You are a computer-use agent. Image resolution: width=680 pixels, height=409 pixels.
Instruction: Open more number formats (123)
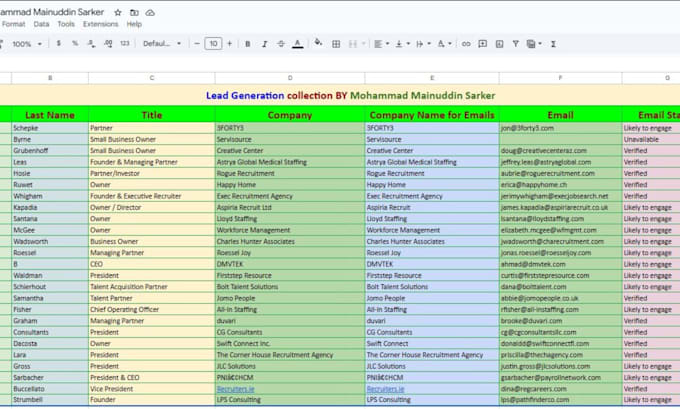click(x=125, y=43)
